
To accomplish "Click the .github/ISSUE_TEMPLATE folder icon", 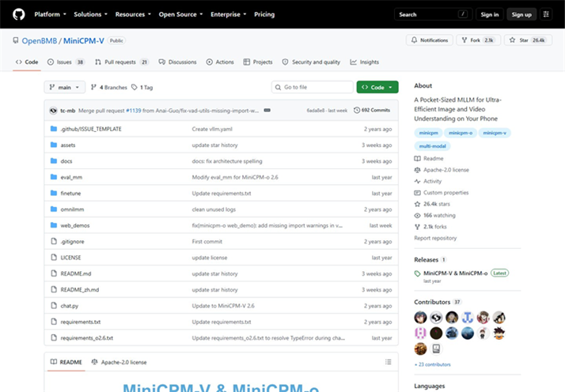I will (54, 129).
